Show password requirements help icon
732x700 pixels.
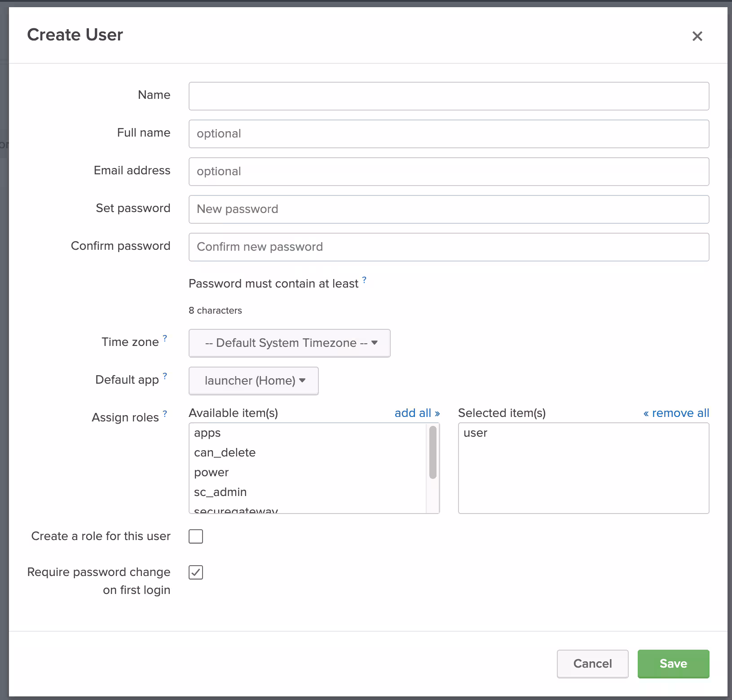coord(364,280)
